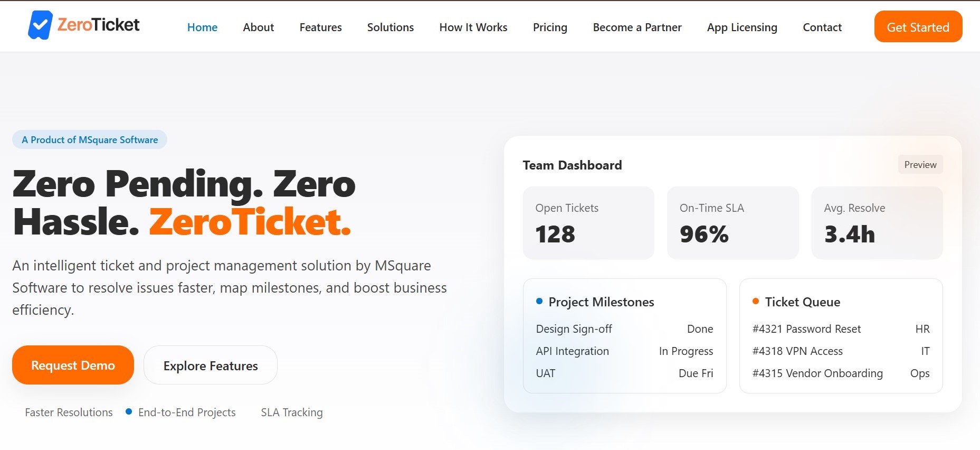Viewport: 980px width, 450px height.
Task: Open App Licensing from the navbar
Action: pyautogui.click(x=742, y=27)
